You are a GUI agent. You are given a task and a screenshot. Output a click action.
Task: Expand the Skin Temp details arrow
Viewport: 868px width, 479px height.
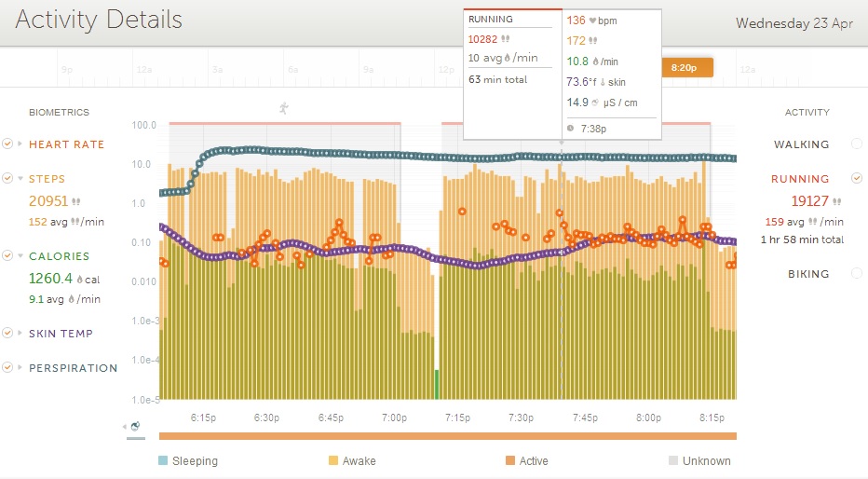(x=20, y=334)
